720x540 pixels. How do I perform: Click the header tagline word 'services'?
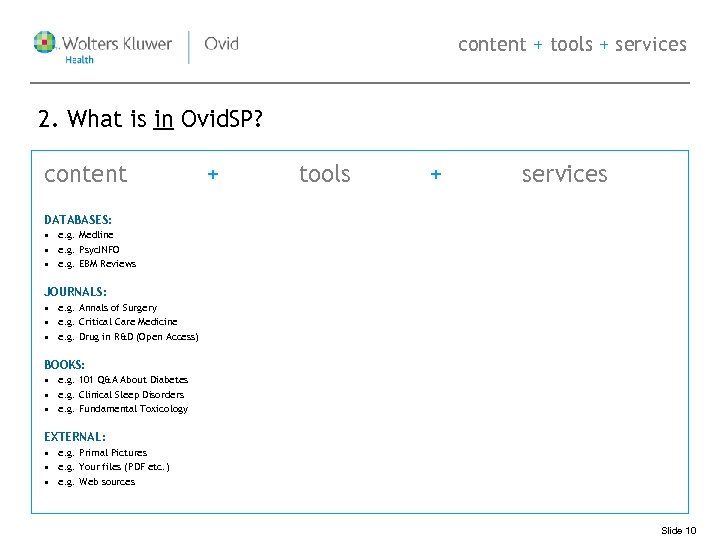(651, 45)
